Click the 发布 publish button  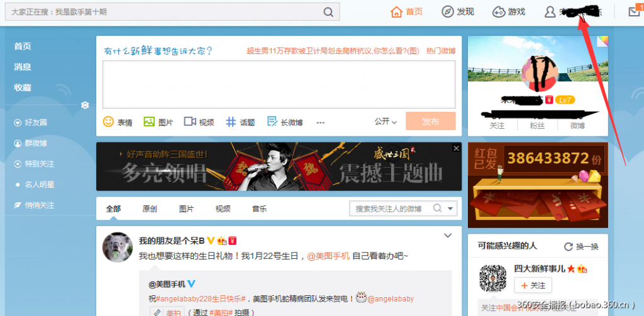tap(430, 121)
